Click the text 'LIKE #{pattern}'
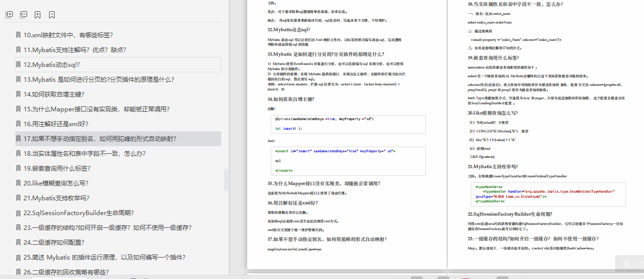 (x=482, y=156)
